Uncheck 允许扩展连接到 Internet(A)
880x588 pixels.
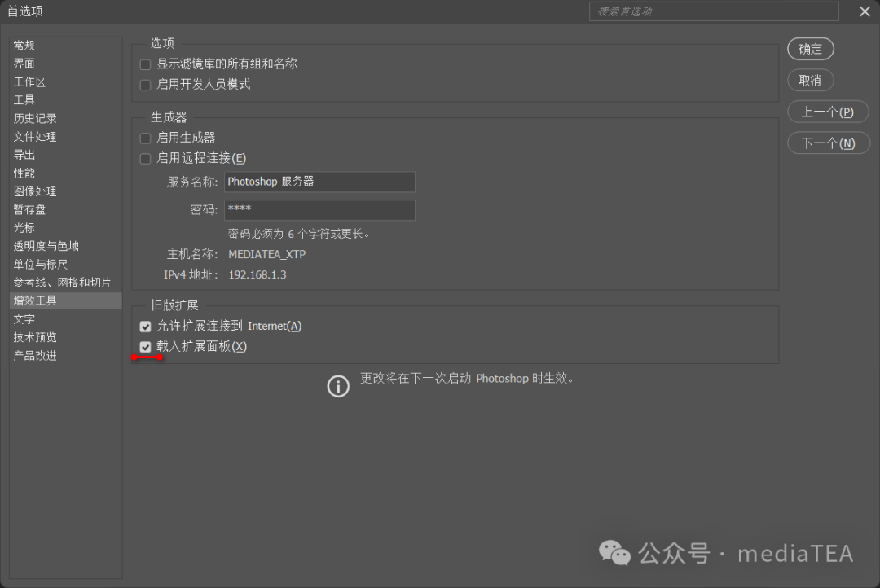point(145,327)
